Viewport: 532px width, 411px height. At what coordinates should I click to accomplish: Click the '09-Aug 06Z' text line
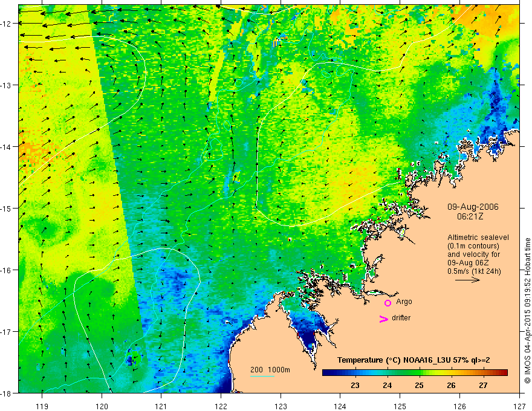tap(469, 263)
